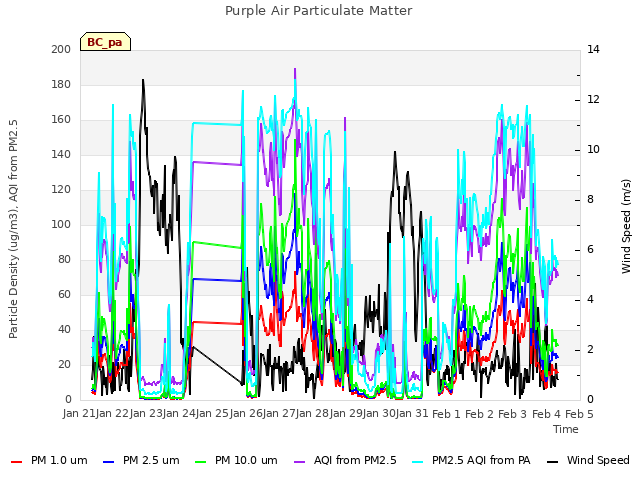Click the 10 wind speed axis label
640x480 pixels.
[593, 149]
